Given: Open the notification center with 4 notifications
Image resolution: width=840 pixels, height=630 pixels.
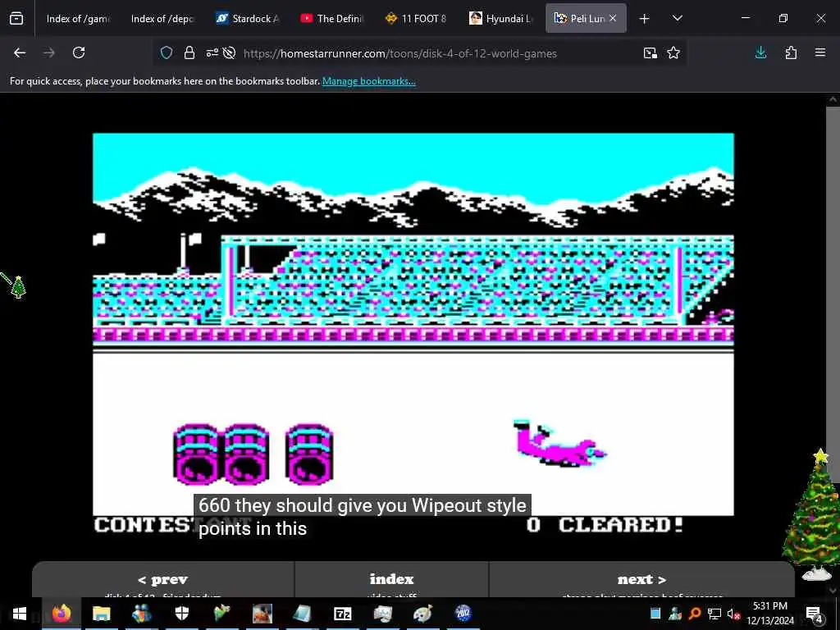Looking at the screenshot, I should point(814,614).
